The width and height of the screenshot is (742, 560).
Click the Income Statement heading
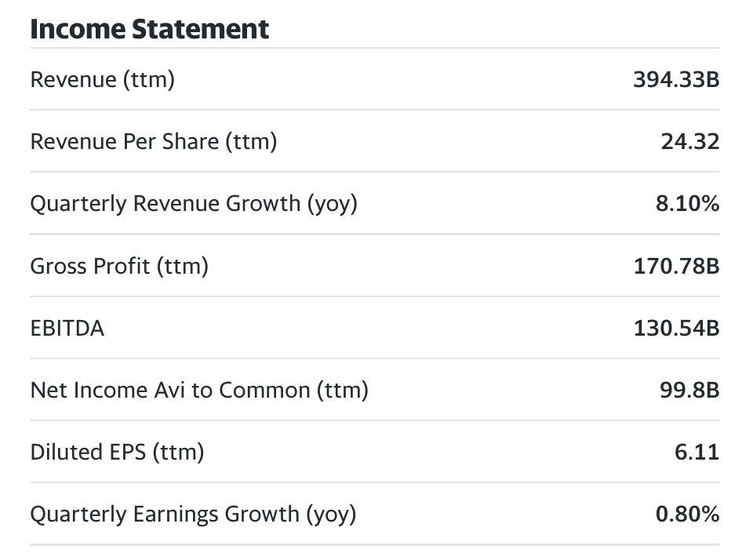coord(149,29)
